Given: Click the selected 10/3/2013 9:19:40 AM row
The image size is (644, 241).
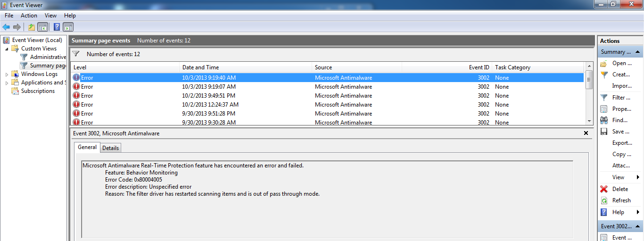Looking at the screenshot, I should pos(327,77).
